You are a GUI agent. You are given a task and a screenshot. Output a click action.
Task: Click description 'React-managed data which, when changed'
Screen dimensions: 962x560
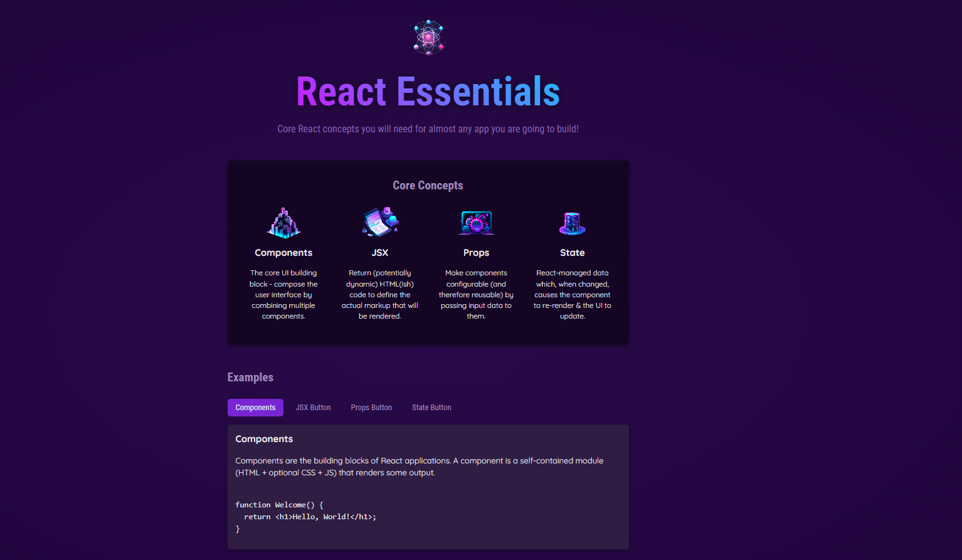572,295
